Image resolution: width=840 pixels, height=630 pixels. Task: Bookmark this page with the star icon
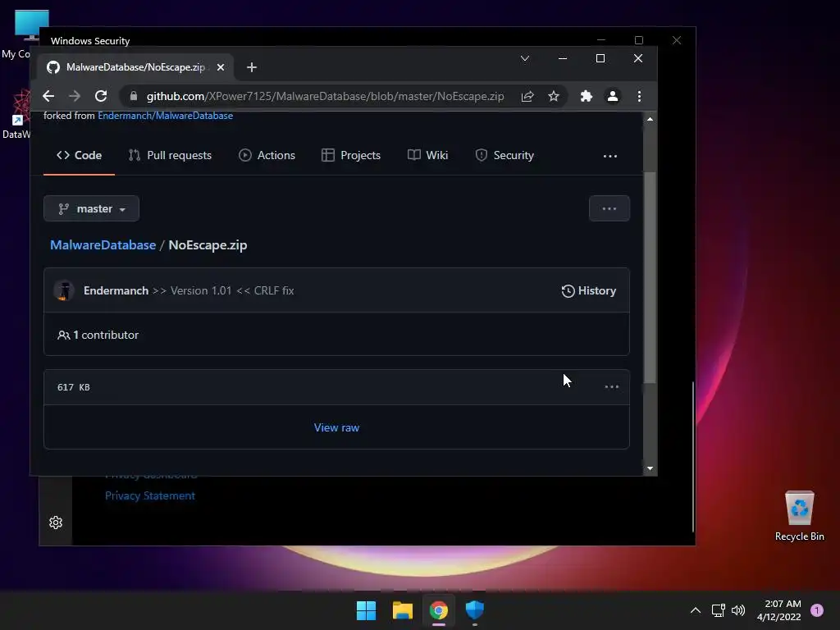554,97
